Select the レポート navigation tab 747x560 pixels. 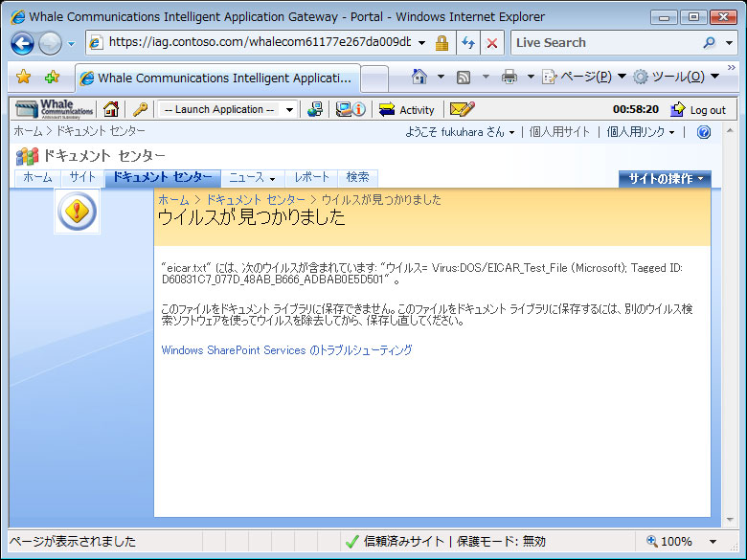pos(311,178)
